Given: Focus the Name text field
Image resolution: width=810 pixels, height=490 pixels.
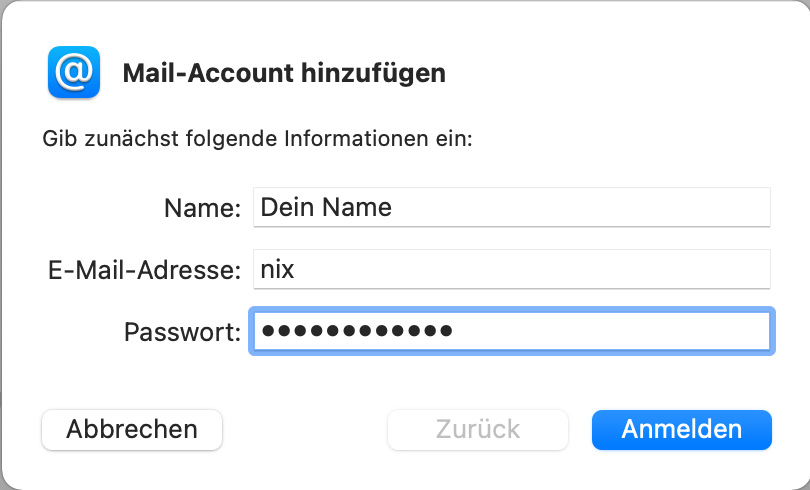Looking at the screenshot, I should point(511,208).
